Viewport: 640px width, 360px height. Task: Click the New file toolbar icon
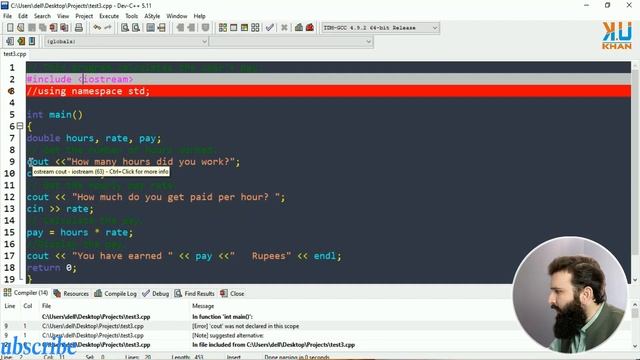10,28
